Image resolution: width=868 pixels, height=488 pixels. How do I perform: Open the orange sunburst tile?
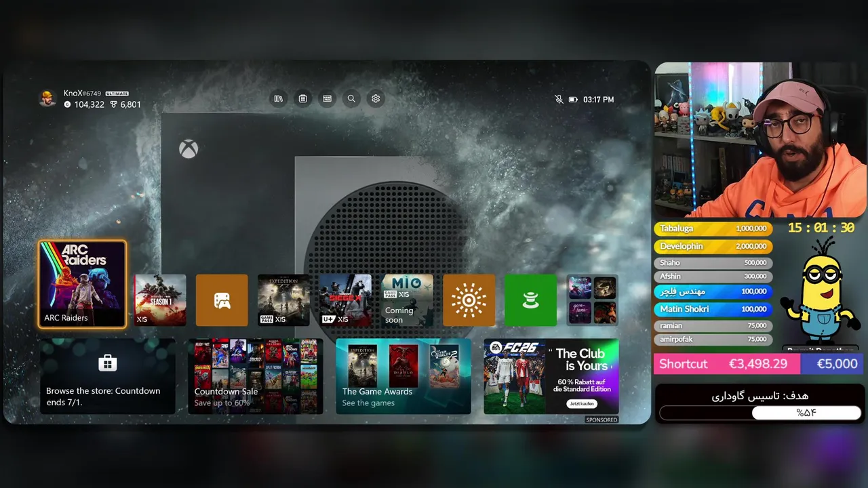(469, 300)
